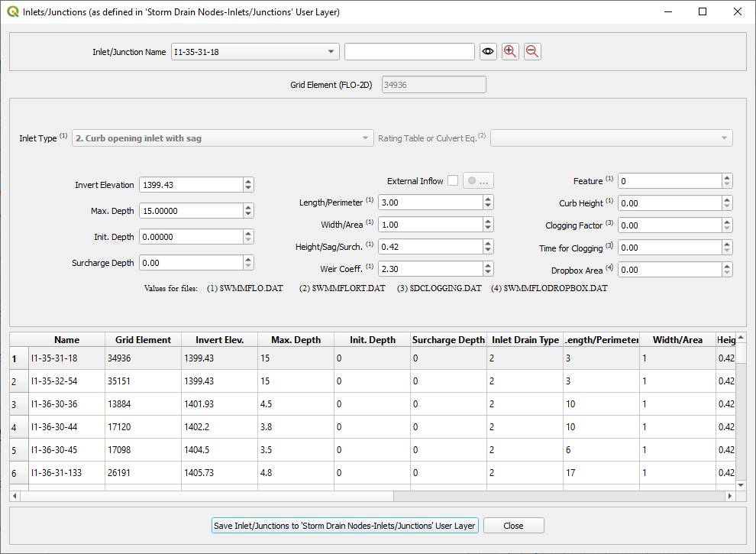Save Inlet/Junctions to the User Layer

(x=345, y=526)
